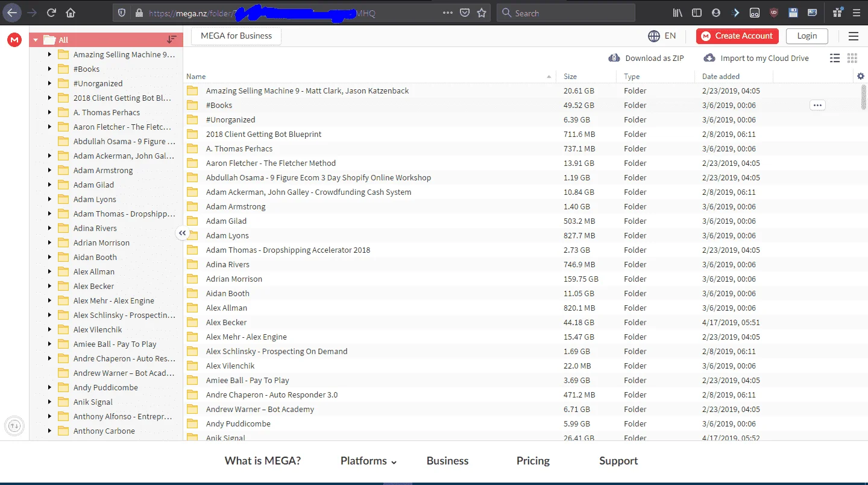Image resolution: width=868 pixels, height=485 pixels.
Task: Collapse the left folder tree panel
Action: click(x=183, y=233)
